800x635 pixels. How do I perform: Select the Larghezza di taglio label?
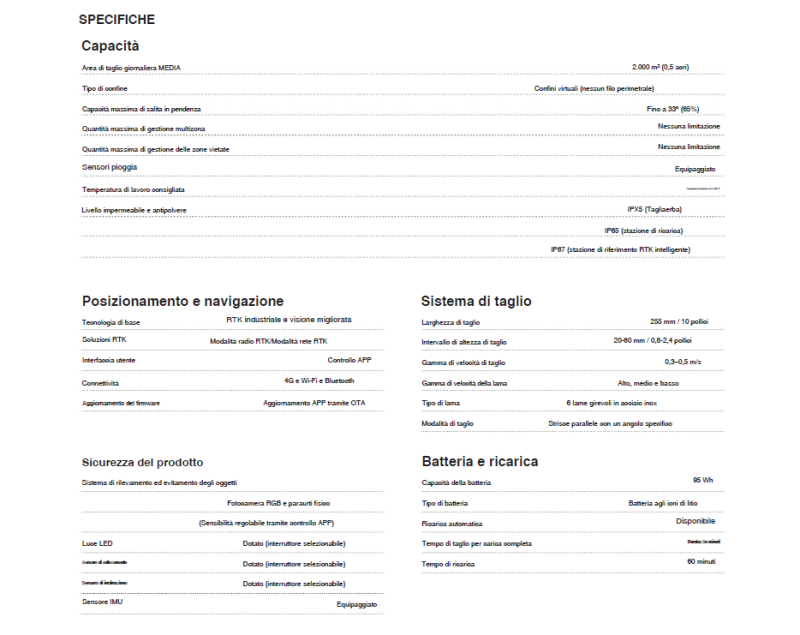[x=451, y=322]
